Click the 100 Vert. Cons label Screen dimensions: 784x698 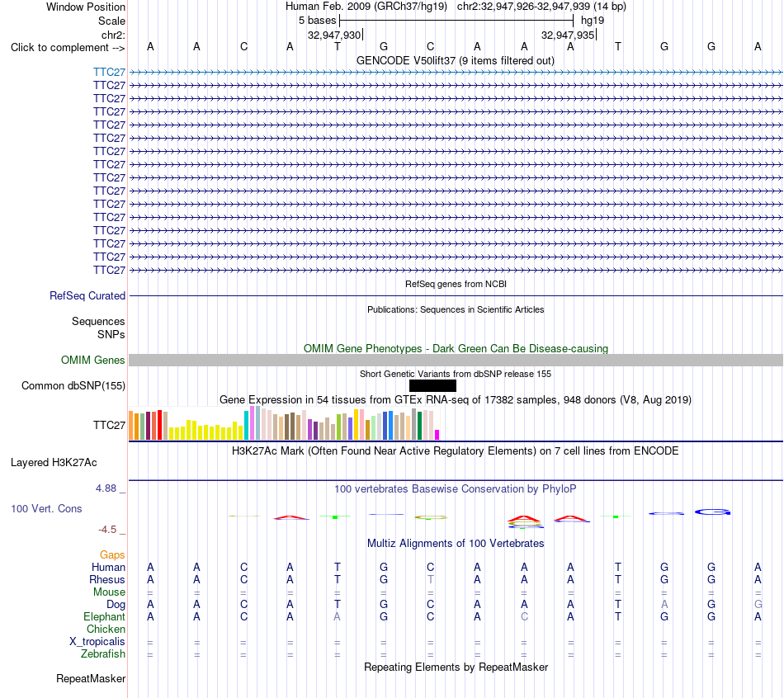point(46,508)
